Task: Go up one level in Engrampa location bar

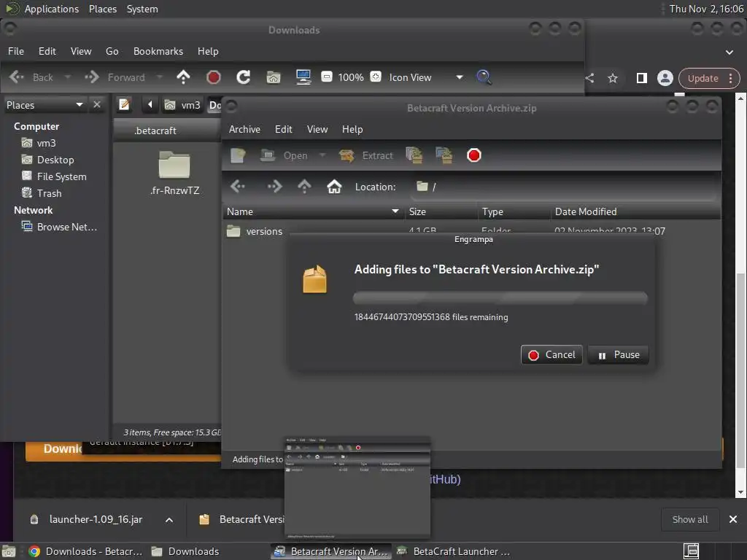Action: (x=304, y=187)
